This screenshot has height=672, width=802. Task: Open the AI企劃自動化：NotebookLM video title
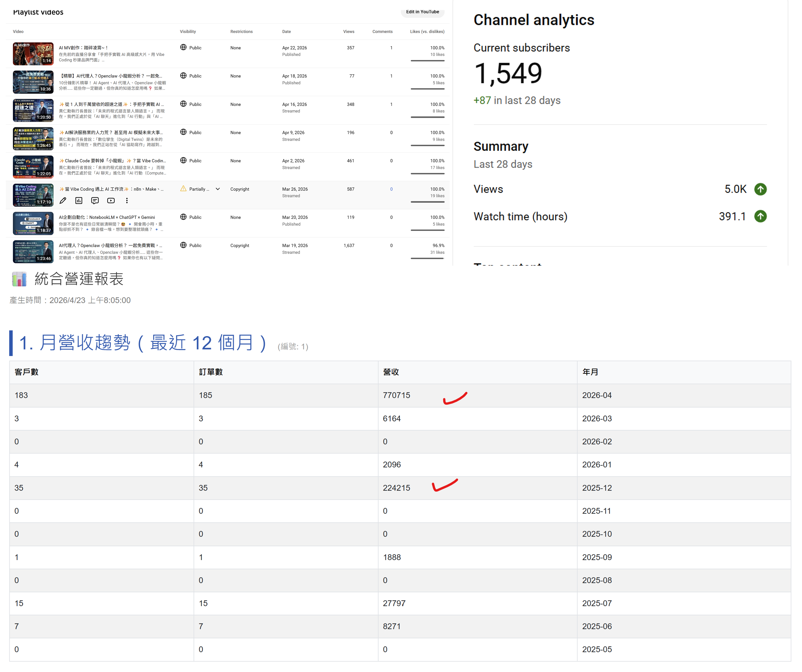[107, 217]
